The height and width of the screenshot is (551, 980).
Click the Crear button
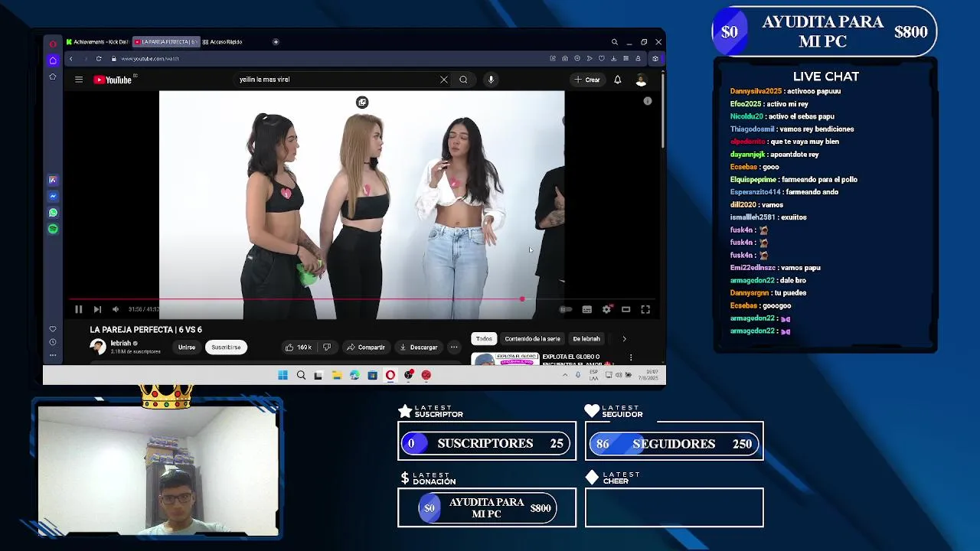point(587,80)
